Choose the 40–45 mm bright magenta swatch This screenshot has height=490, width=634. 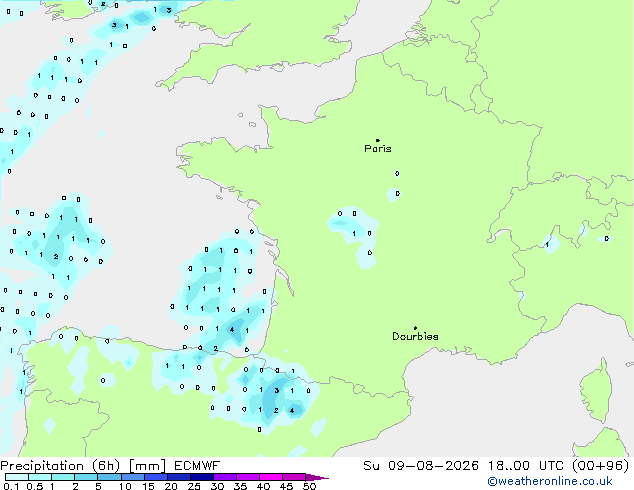tap(271, 477)
